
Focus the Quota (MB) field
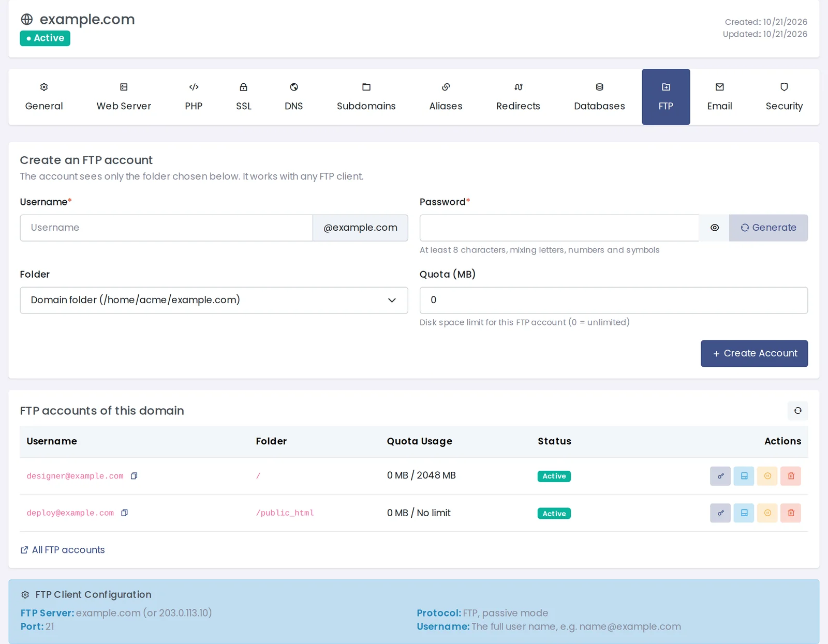613,300
